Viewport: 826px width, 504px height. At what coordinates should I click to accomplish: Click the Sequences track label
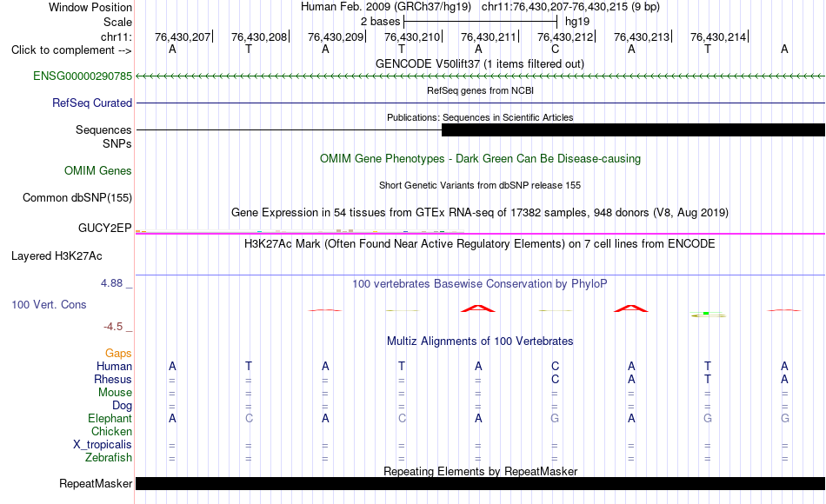103,129
